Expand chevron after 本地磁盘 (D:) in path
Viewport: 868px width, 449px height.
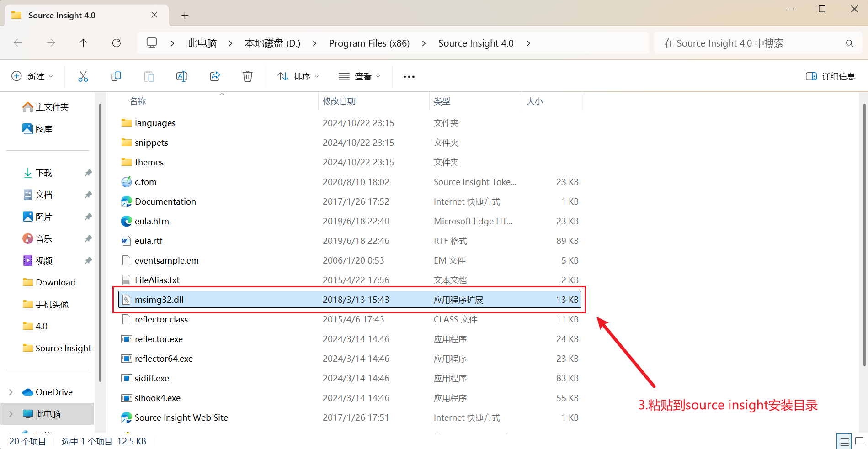[314, 43]
